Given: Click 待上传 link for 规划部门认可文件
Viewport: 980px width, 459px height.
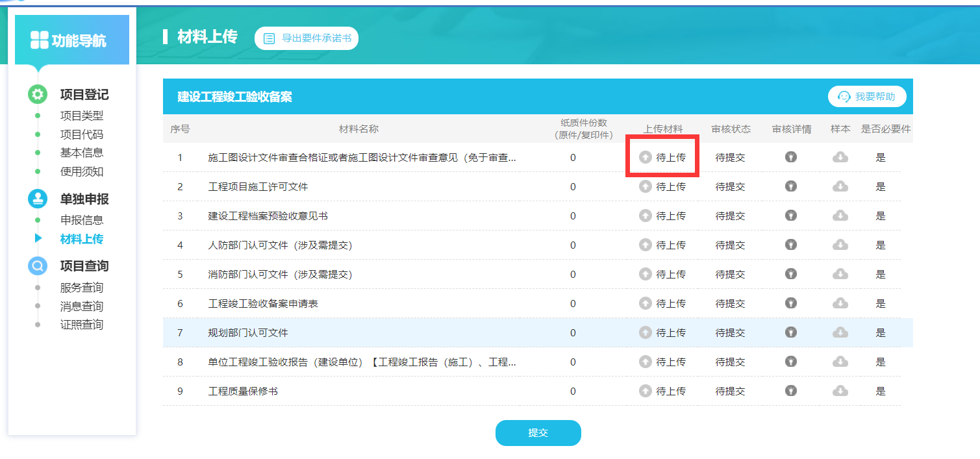Looking at the screenshot, I should tap(670, 332).
